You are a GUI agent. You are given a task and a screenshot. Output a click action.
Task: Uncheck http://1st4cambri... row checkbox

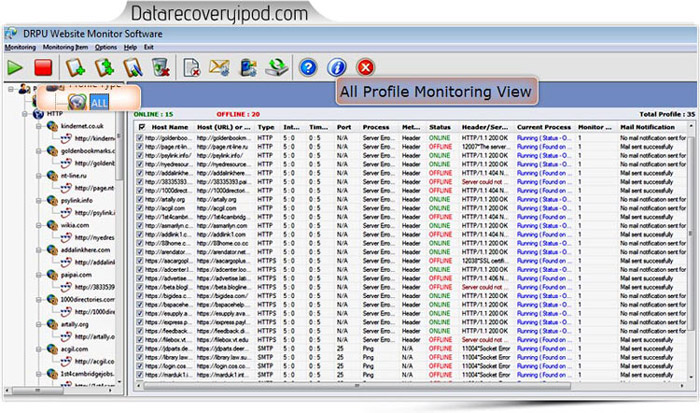pos(140,217)
